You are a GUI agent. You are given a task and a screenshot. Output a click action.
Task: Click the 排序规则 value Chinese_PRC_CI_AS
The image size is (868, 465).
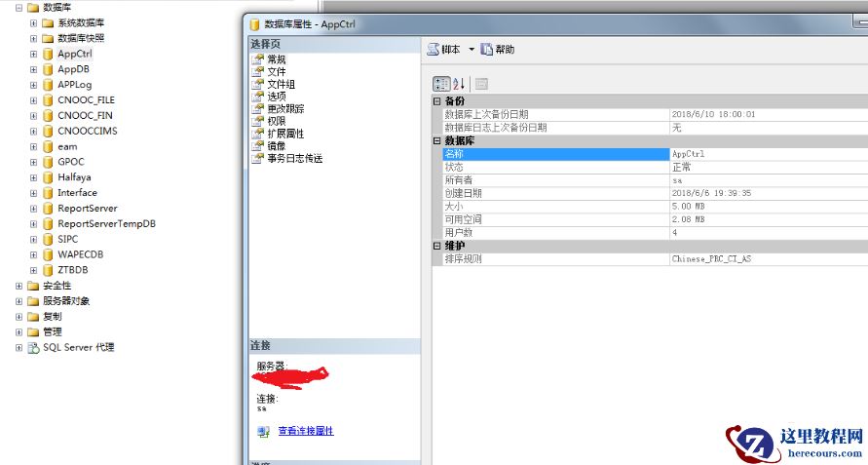pyautogui.click(x=711, y=259)
